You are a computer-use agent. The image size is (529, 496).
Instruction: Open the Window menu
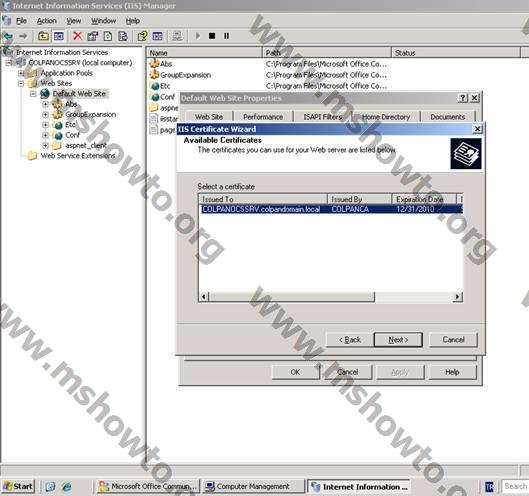point(103,21)
